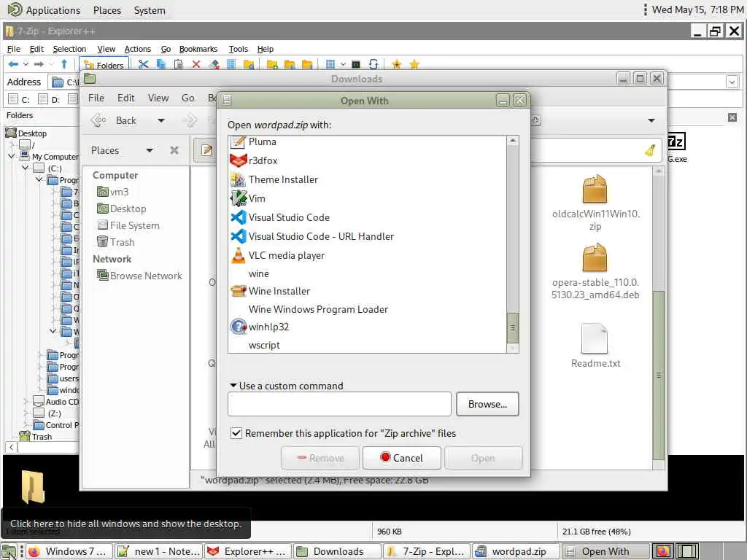Open the Go menu in Downloads window
This screenshot has width=747, height=560.
tap(187, 98)
